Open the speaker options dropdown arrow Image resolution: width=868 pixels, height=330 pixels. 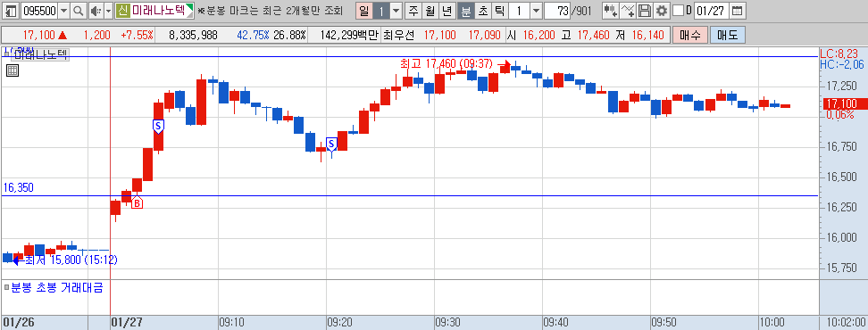point(108,11)
